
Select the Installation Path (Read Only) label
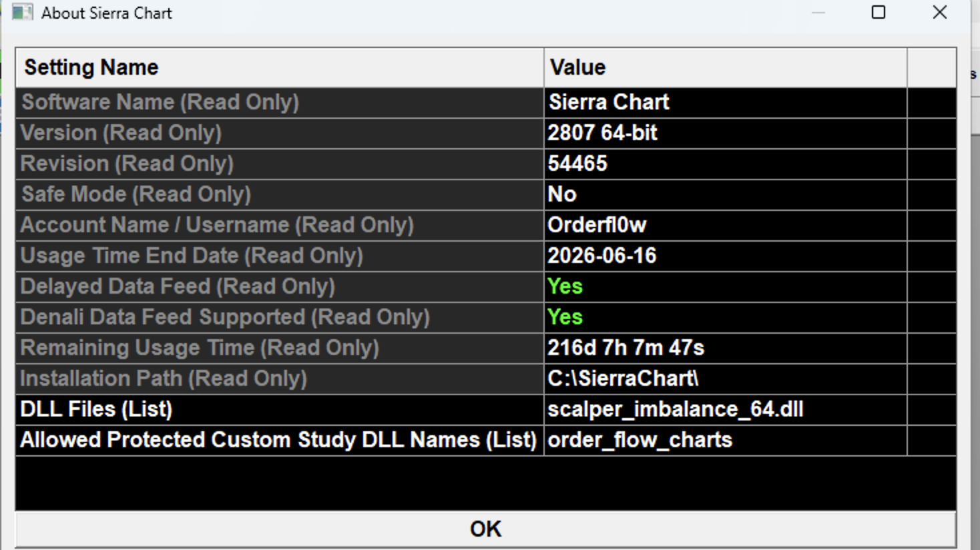coord(164,378)
